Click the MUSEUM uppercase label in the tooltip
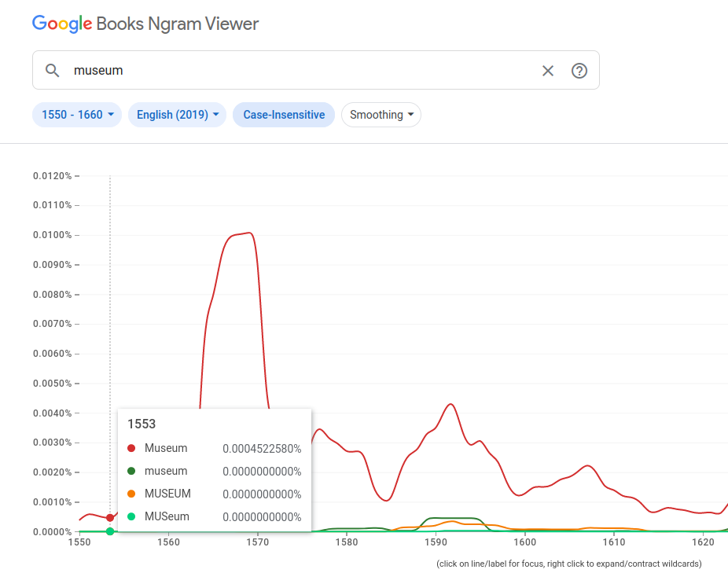 coord(167,494)
